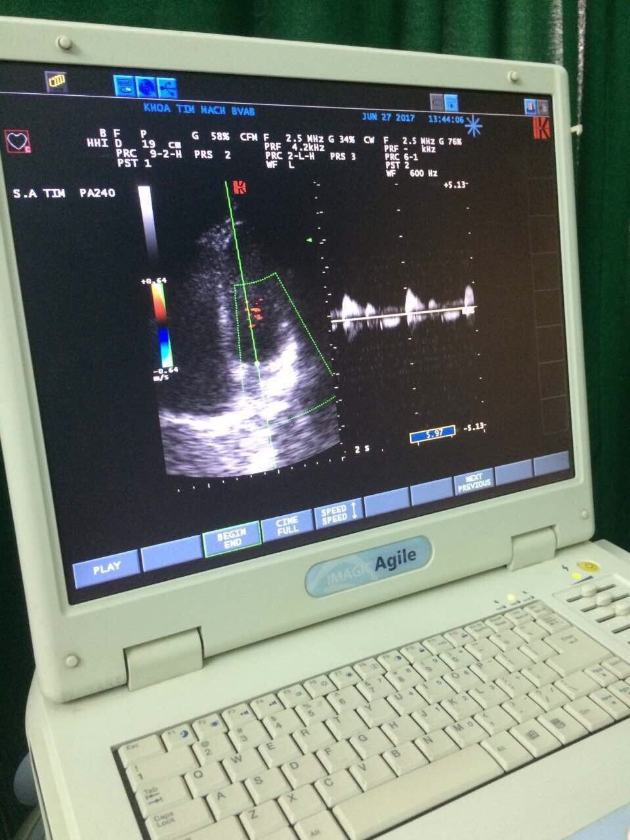
Task: Open the SPEED adjustment soft key
Action: 337,512
